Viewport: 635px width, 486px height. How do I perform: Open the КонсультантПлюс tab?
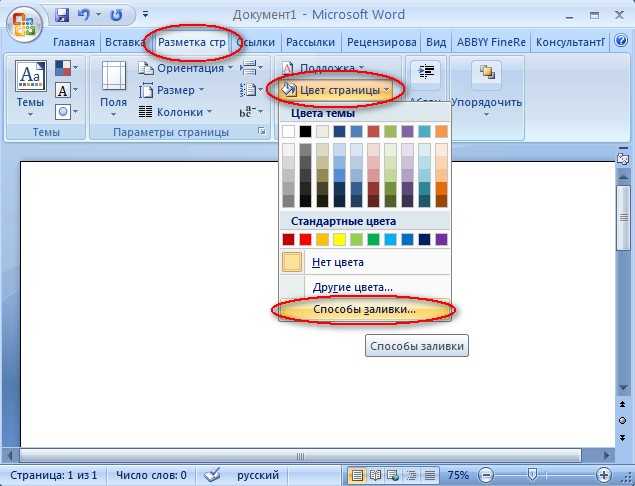pyautogui.click(x=570, y=42)
